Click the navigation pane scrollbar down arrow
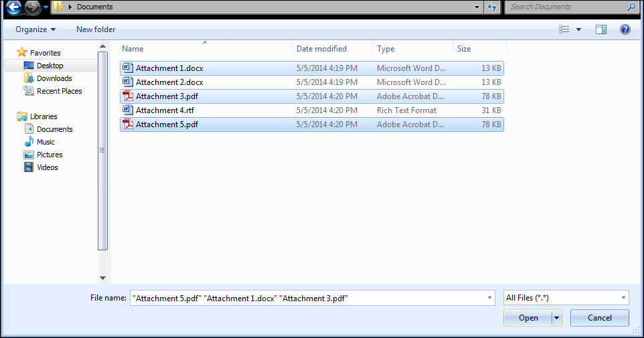Viewport: 644px width, 338px height. coord(102,278)
